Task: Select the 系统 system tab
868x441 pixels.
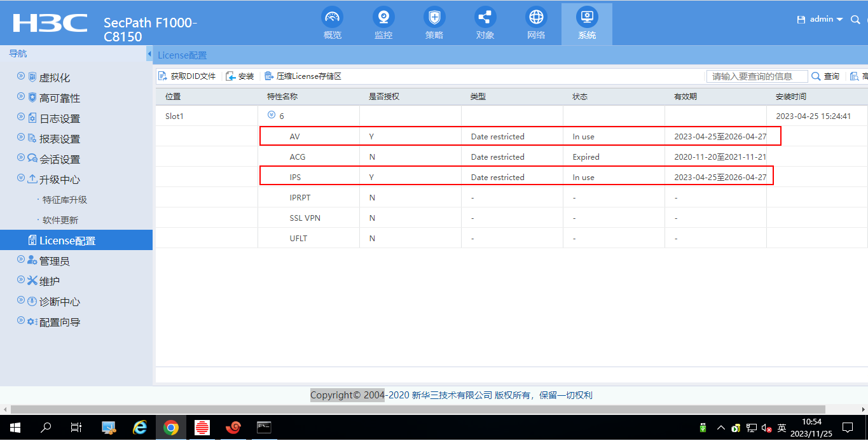Action: [x=587, y=24]
